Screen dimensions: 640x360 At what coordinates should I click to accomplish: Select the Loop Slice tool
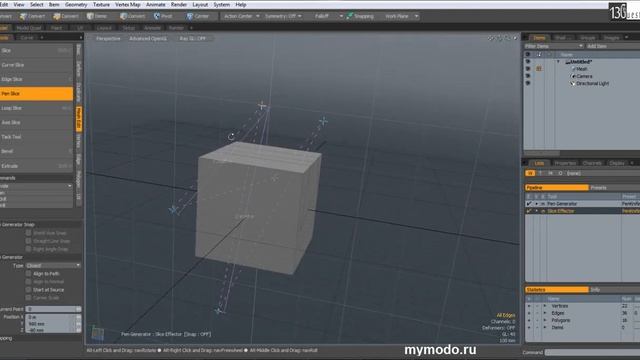(x=36, y=108)
